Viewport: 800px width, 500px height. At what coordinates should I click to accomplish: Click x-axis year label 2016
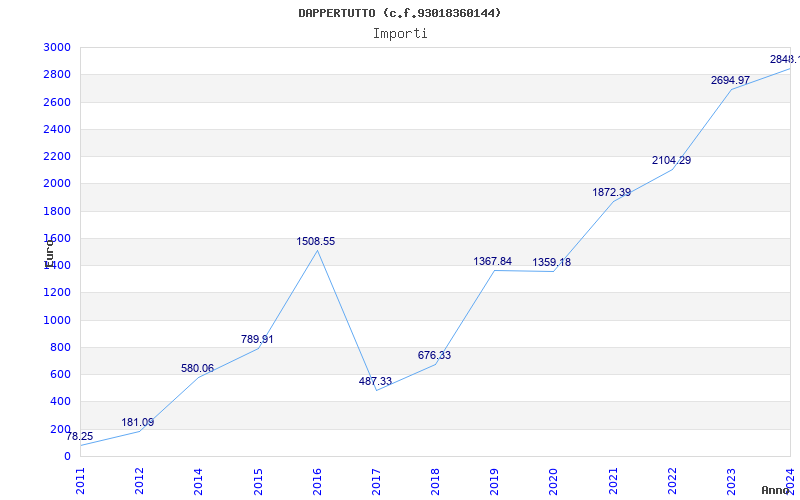point(317,481)
